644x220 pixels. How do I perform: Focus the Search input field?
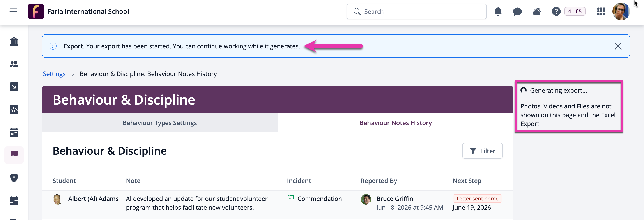point(416,11)
